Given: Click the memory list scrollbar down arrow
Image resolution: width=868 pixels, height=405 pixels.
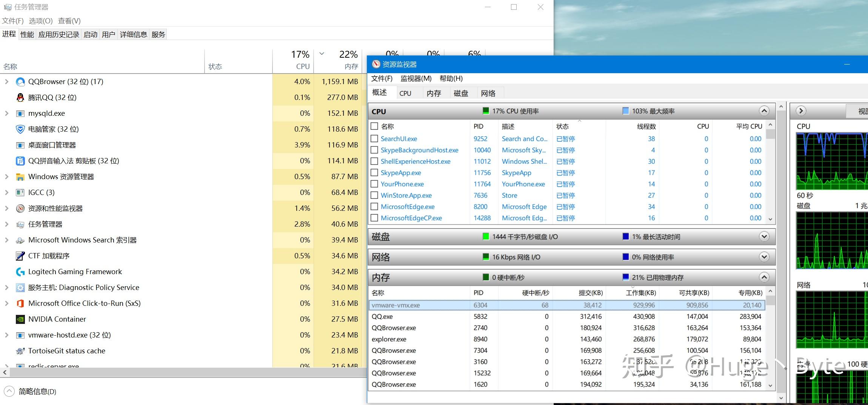Looking at the screenshot, I should tap(771, 386).
